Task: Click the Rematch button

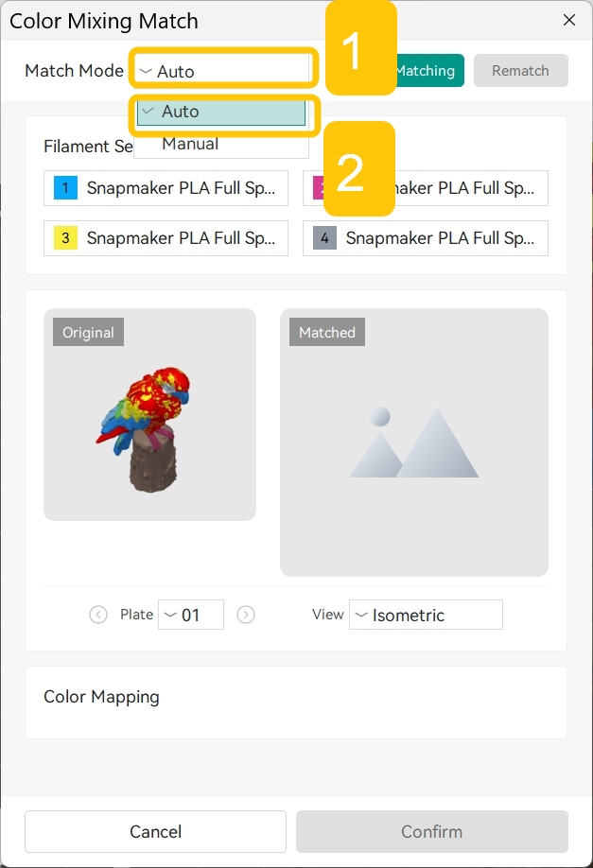Action: pyautogui.click(x=520, y=71)
